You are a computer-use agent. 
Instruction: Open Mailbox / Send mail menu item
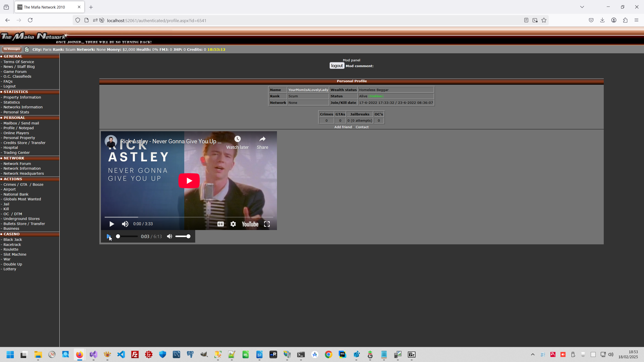(x=21, y=123)
